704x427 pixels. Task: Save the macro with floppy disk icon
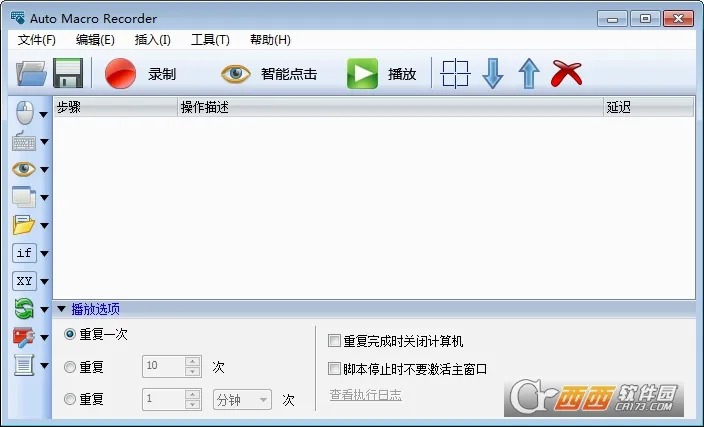(x=68, y=73)
